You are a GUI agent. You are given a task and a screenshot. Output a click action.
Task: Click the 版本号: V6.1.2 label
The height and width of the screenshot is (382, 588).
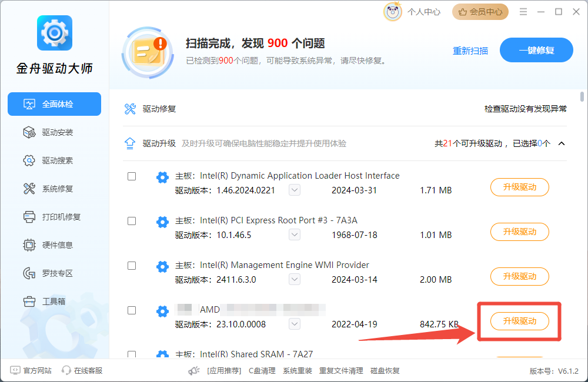coord(554,371)
